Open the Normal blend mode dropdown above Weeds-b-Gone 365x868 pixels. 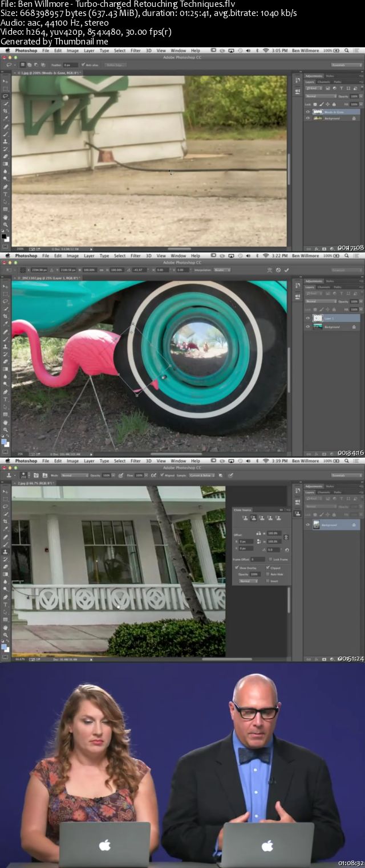tap(321, 96)
